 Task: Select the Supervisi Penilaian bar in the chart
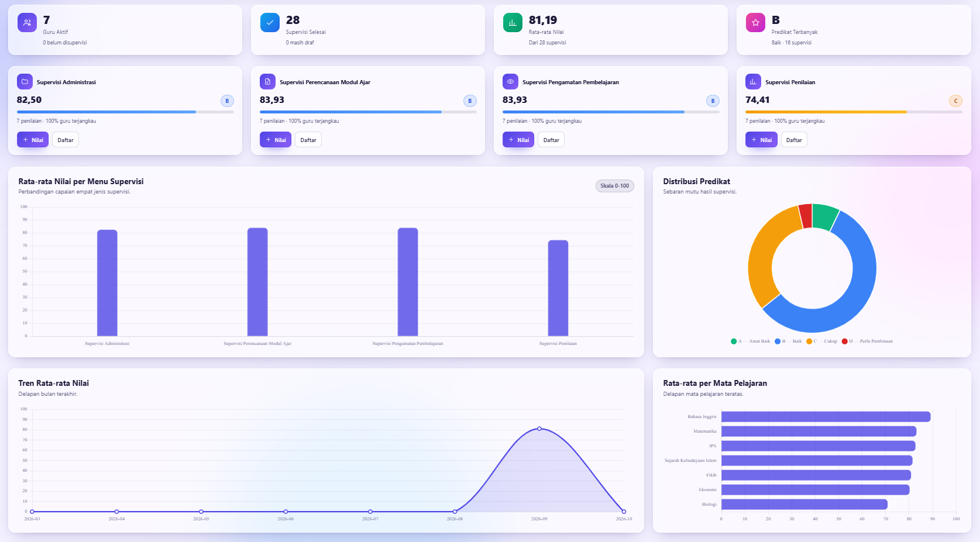[558, 288]
